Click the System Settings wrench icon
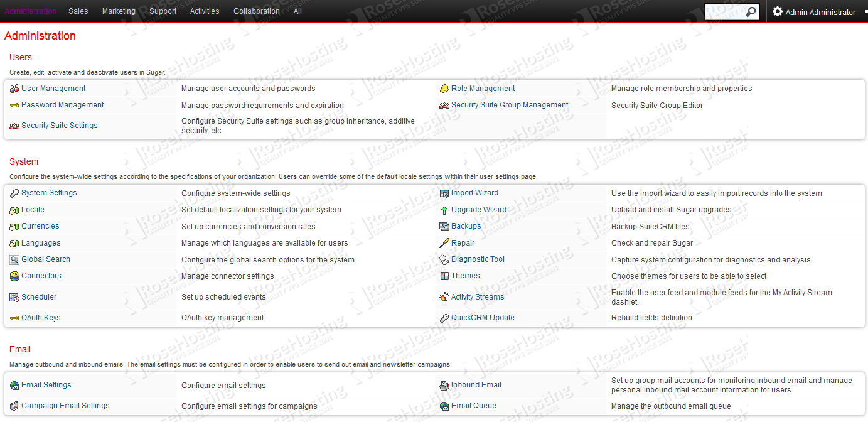The width and height of the screenshot is (868, 422). pos(14,193)
